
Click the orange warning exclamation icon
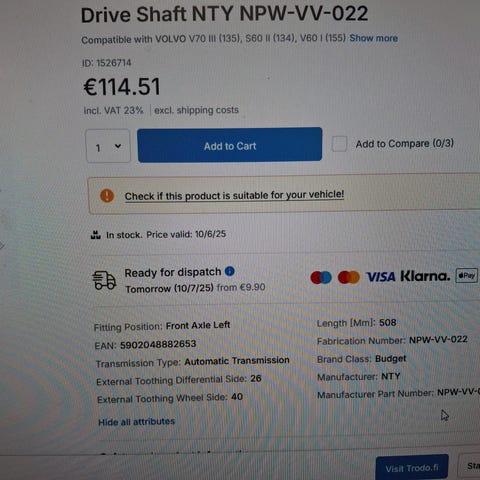pyautogui.click(x=107, y=196)
